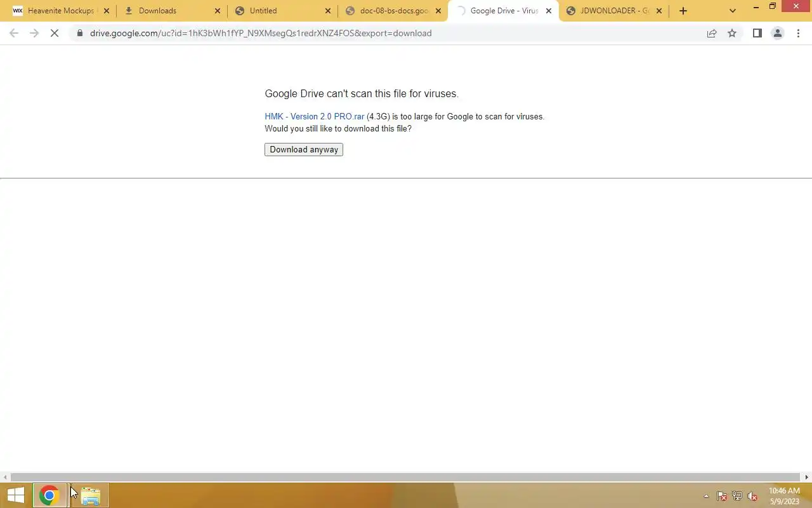The image size is (812, 508).
Task: Open the volume speaker tray icon
Action: click(752, 496)
